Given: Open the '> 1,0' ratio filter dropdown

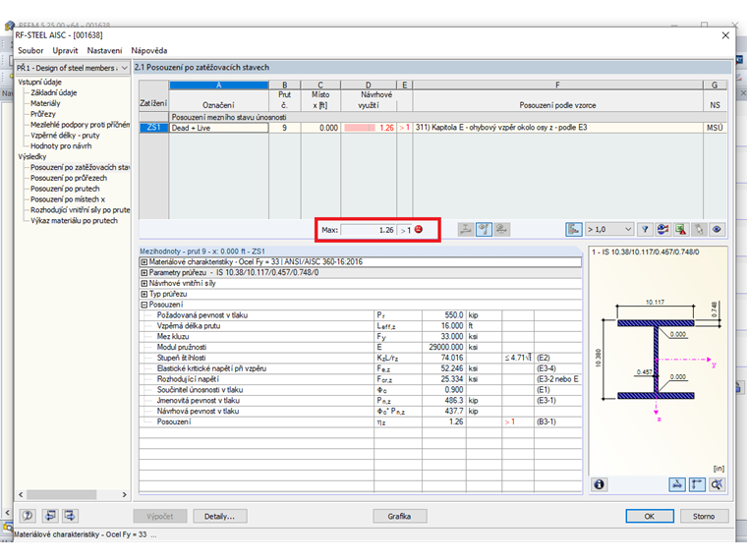Looking at the screenshot, I should [609, 230].
